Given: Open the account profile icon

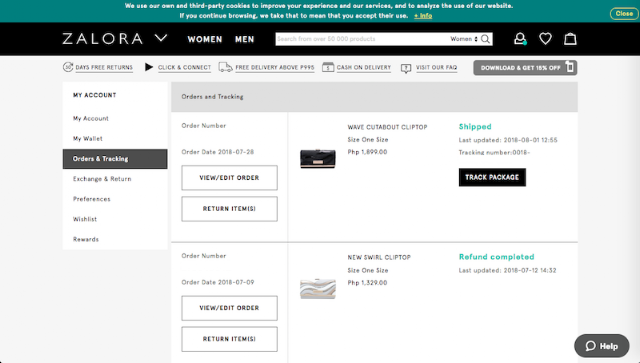Looking at the screenshot, I should coord(520,39).
